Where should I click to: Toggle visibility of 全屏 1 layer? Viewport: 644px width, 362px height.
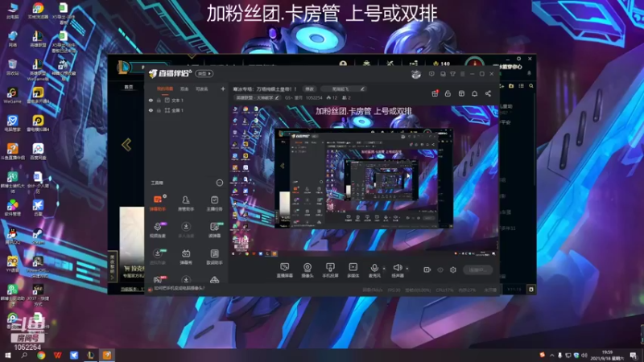tap(151, 110)
